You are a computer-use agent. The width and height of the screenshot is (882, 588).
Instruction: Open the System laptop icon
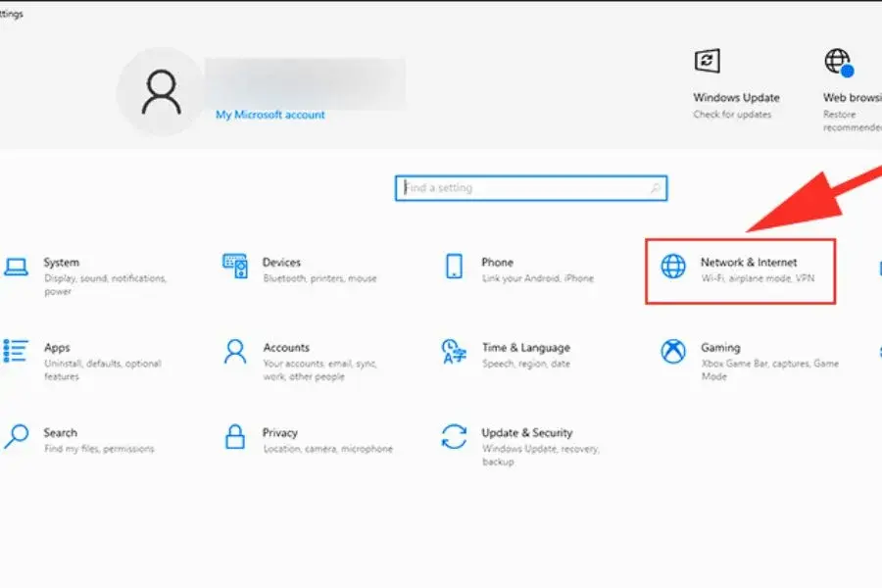pyautogui.click(x=16, y=267)
